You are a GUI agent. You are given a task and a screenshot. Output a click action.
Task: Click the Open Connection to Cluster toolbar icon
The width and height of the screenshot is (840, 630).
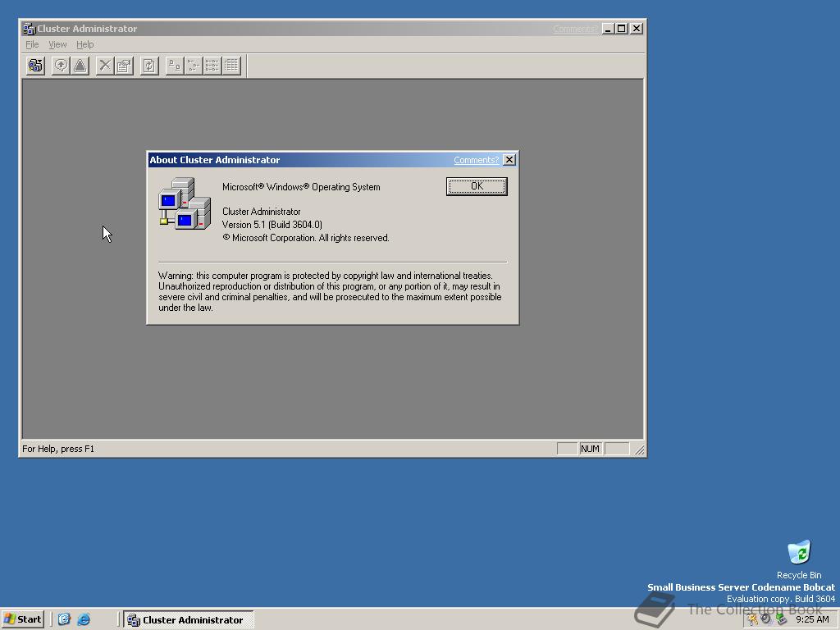click(x=35, y=66)
